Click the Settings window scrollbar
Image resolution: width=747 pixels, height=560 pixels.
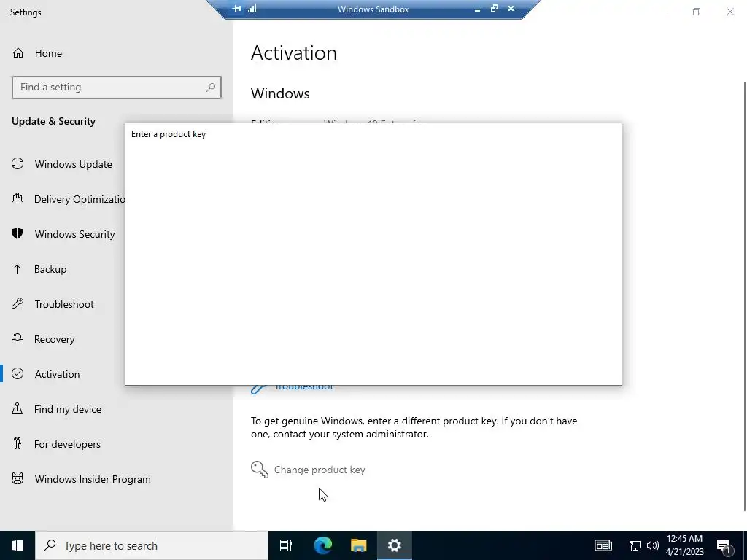[x=744, y=297]
